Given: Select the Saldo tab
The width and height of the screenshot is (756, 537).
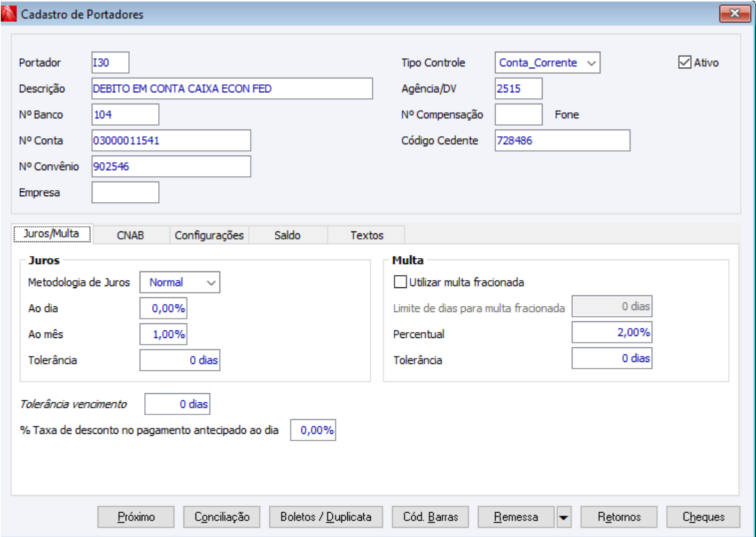Looking at the screenshot, I should click(x=287, y=235).
